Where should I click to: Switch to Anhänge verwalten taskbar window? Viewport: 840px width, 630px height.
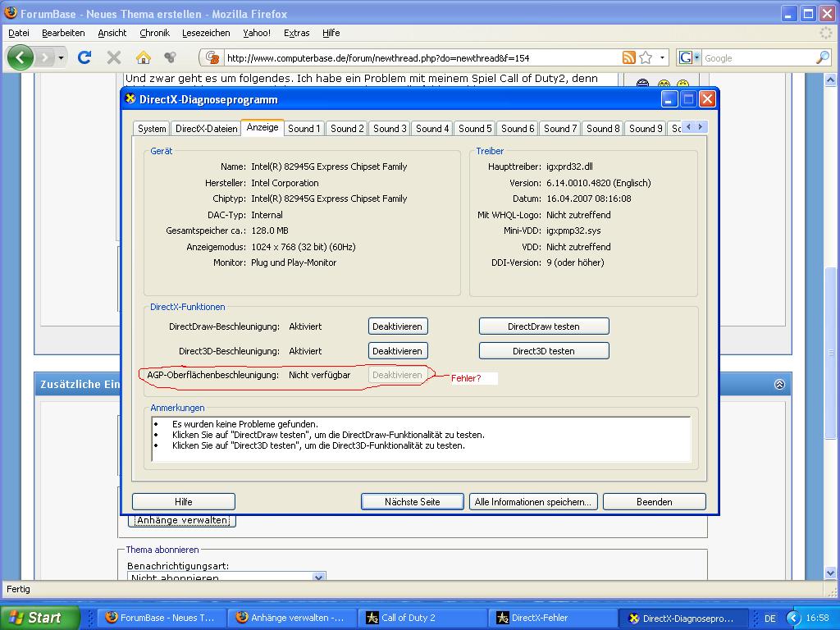click(291, 618)
